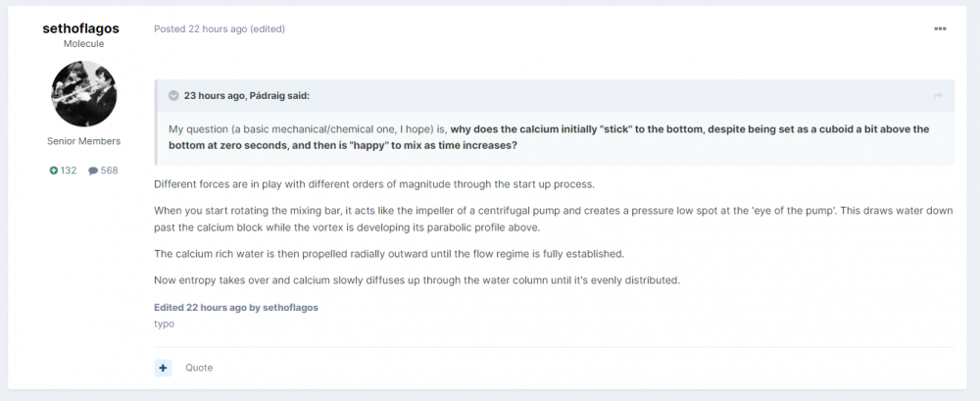This screenshot has height=401, width=980.
Task: Click the sethoflagos avatar picture
Action: [83, 92]
